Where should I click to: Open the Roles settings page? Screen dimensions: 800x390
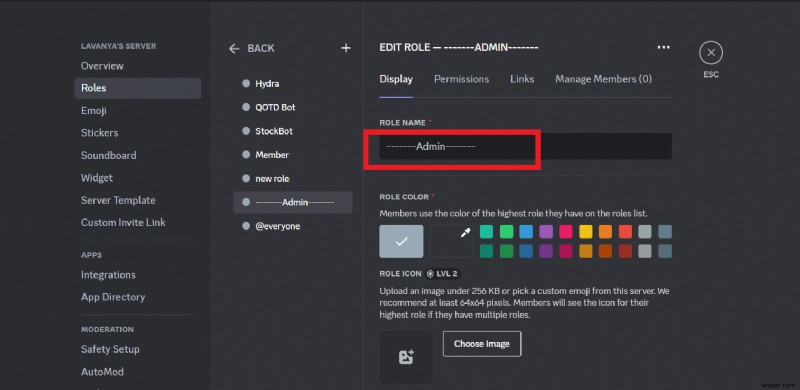pyautogui.click(x=138, y=88)
